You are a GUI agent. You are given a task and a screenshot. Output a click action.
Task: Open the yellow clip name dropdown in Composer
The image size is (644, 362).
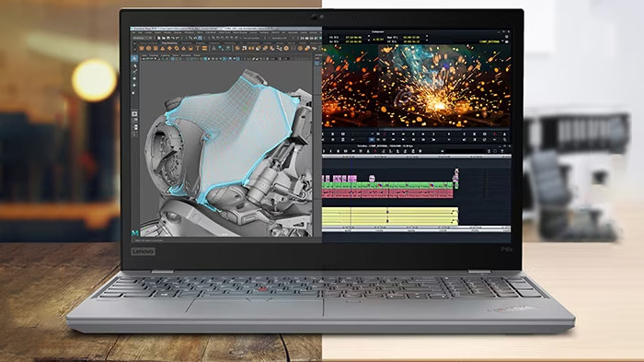point(489,41)
